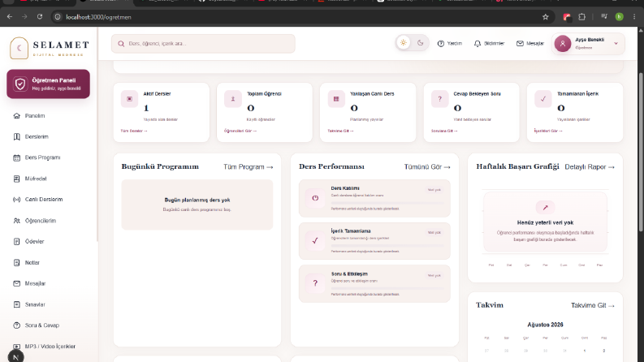Click the Soru & Etkileşim progress bar

tap(387, 288)
